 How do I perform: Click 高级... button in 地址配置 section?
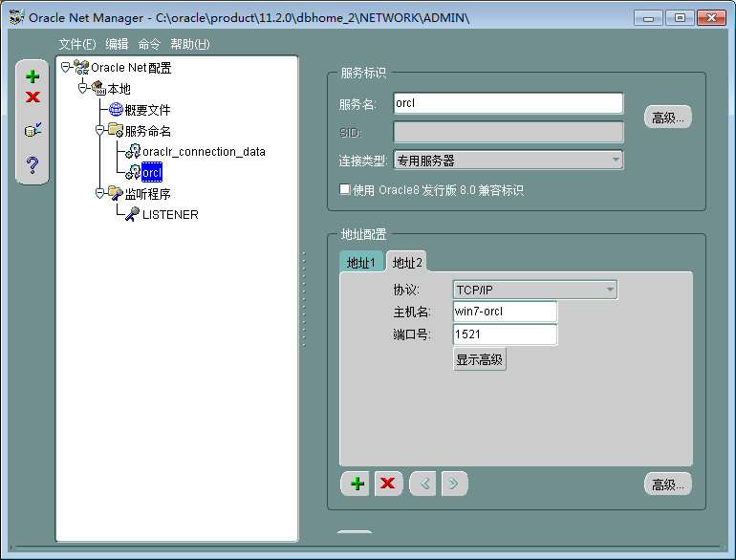668,484
